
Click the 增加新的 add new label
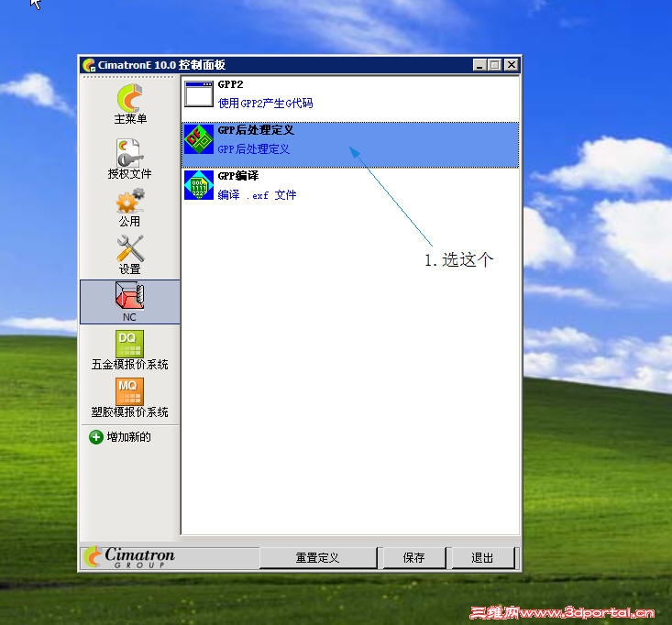pyautogui.click(x=129, y=437)
